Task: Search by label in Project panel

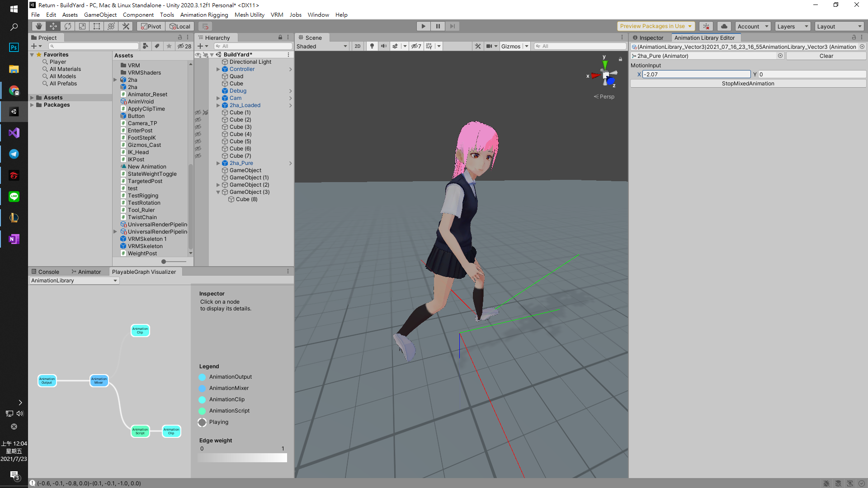Action: 157,46
